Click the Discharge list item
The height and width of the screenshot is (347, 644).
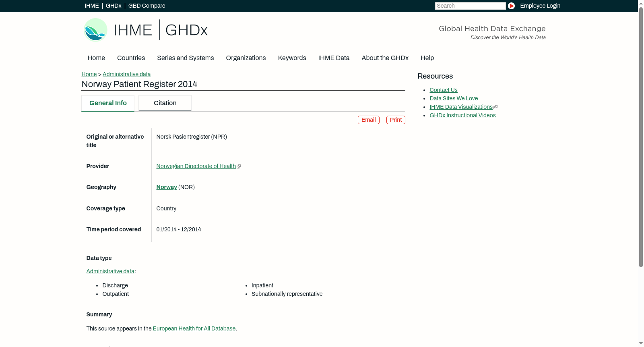click(115, 285)
